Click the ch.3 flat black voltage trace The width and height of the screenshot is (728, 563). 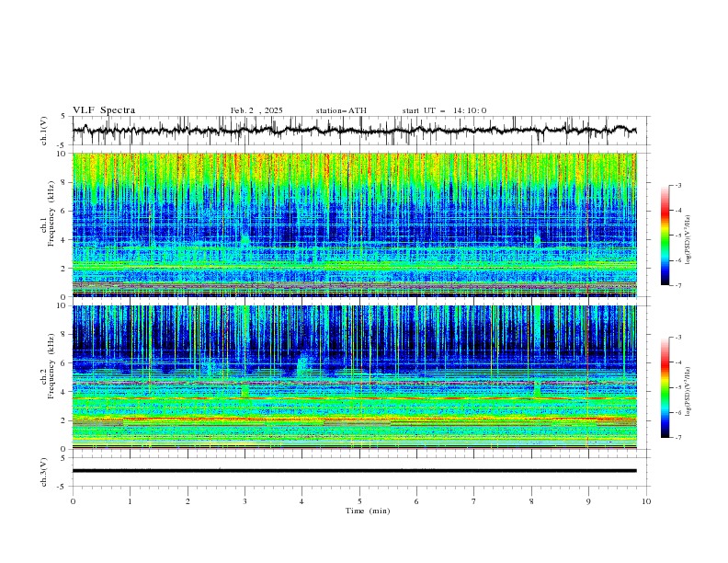pos(354,471)
